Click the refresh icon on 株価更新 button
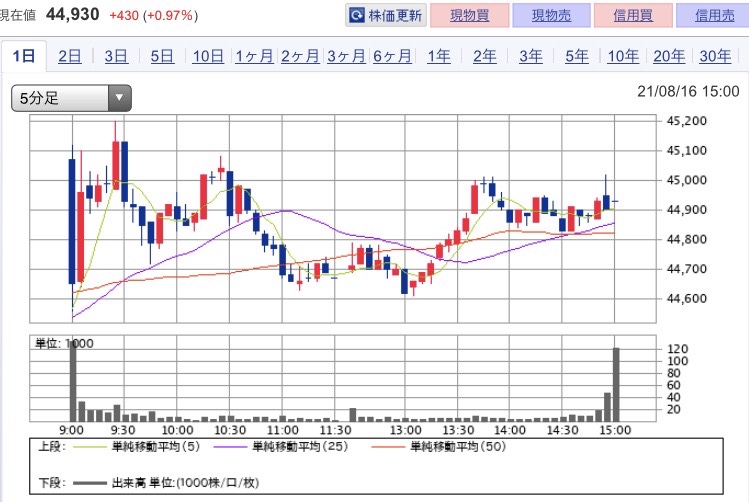 click(356, 15)
